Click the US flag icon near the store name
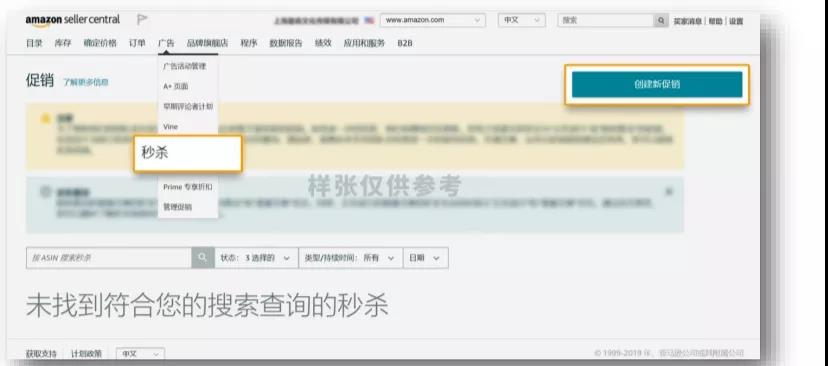 369,21
